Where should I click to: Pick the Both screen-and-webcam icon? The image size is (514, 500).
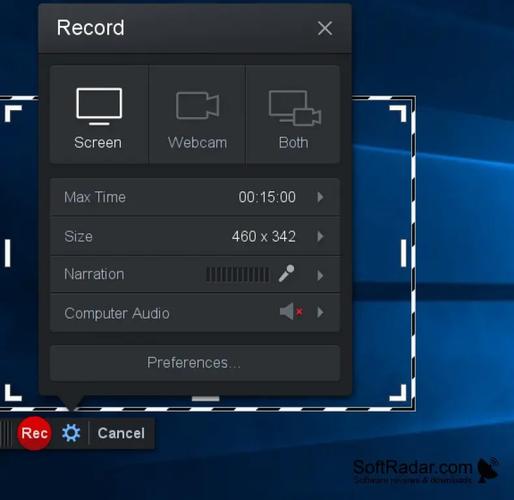[295, 108]
